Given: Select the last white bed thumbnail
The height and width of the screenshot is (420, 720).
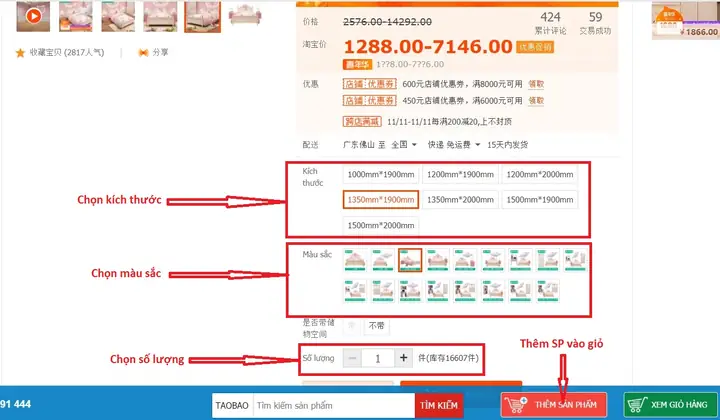Looking at the screenshot, I should pyautogui.click(x=245, y=15).
